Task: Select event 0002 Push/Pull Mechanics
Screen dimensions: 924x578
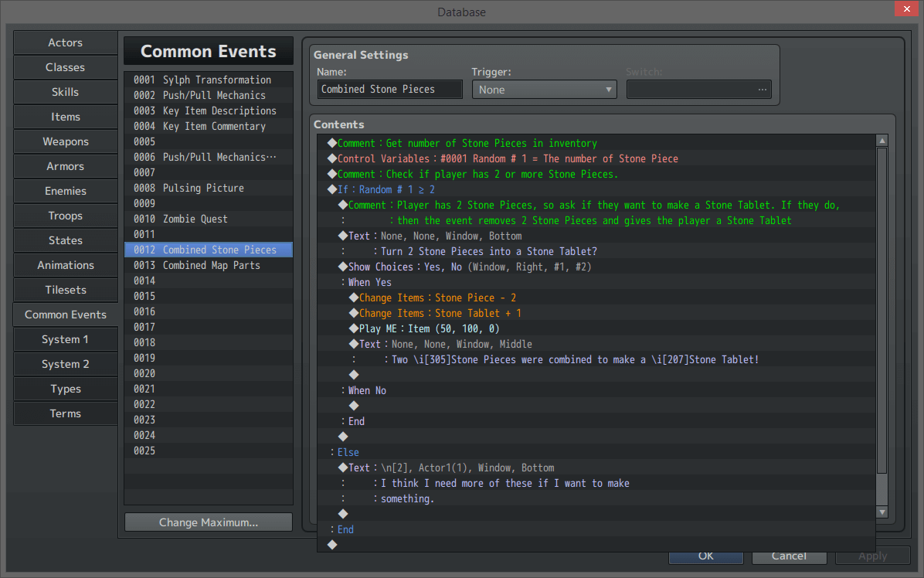Action: [x=209, y=95]
